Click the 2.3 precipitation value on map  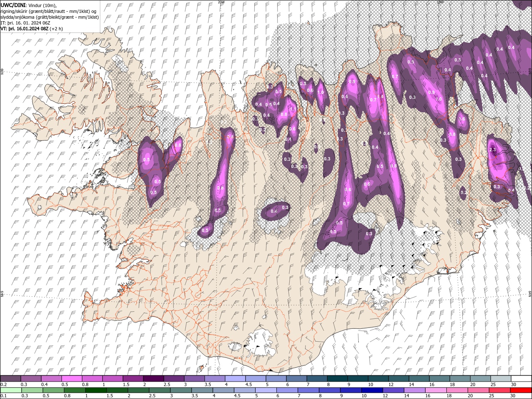click(x=493, y=150)
